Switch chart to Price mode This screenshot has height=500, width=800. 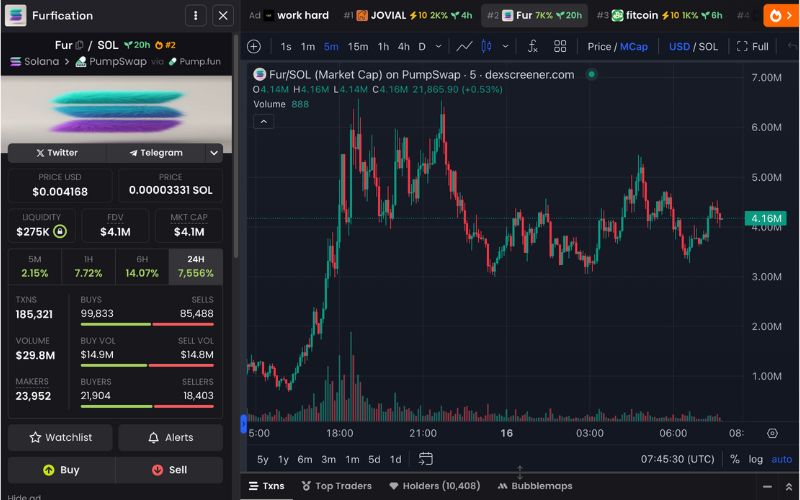tap(599, 46)
